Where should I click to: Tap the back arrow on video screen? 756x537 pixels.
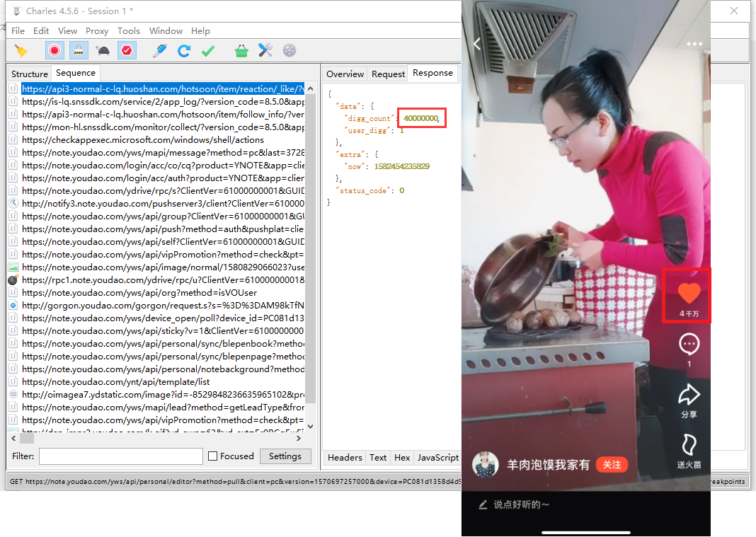(x=477, y=44)
